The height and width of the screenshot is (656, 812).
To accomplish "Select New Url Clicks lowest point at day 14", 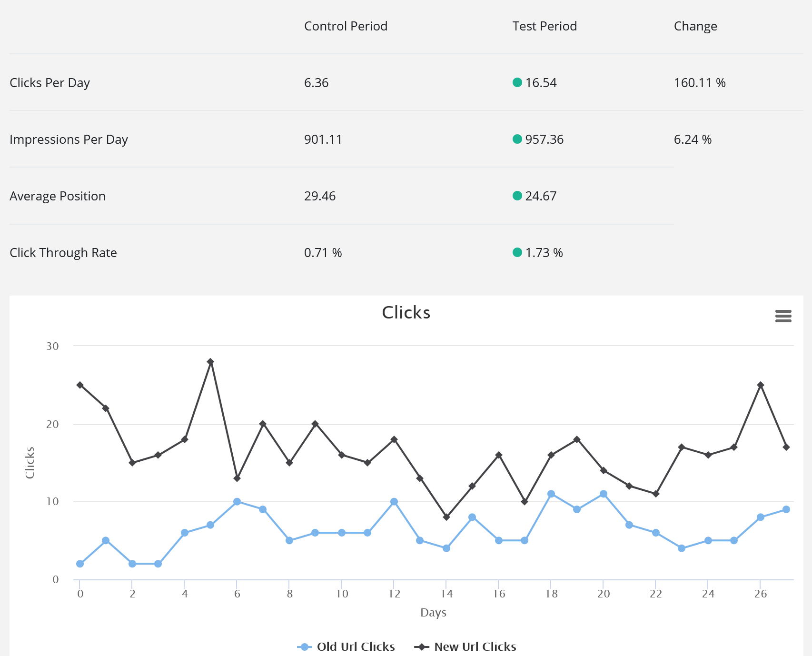I will pos(446,517).
